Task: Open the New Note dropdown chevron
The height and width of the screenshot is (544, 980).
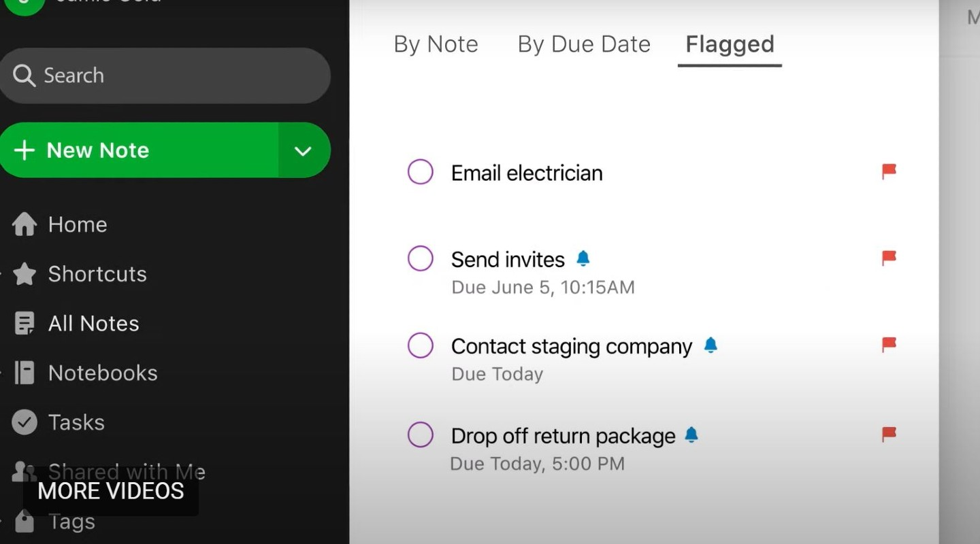Action: click(303, 150)
